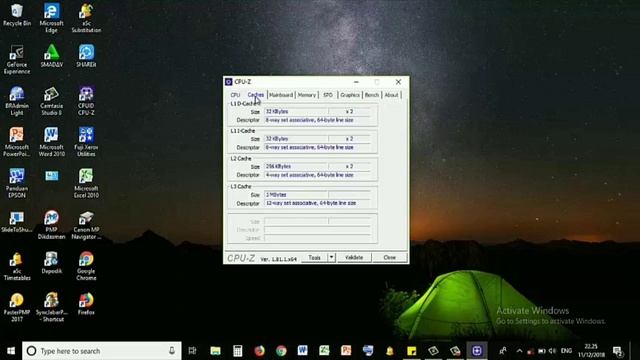
Task: Click the Tools button in CPU-Z
Action: (x=314, y=258)
